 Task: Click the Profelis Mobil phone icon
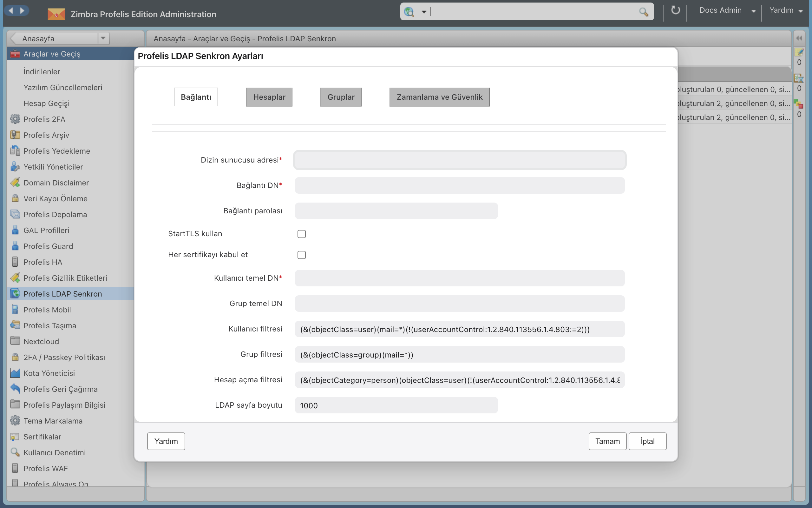tap(15, 310)
